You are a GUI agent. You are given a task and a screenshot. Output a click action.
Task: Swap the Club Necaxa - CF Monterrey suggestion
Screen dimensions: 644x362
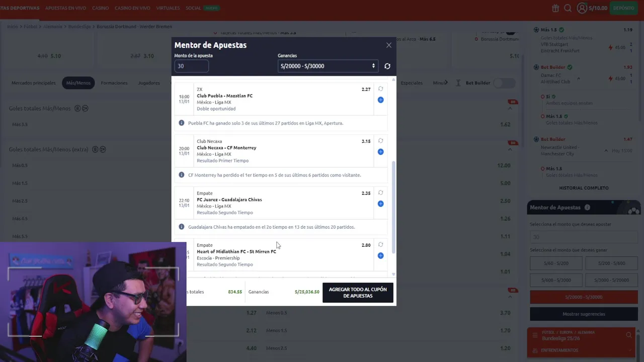380,141
